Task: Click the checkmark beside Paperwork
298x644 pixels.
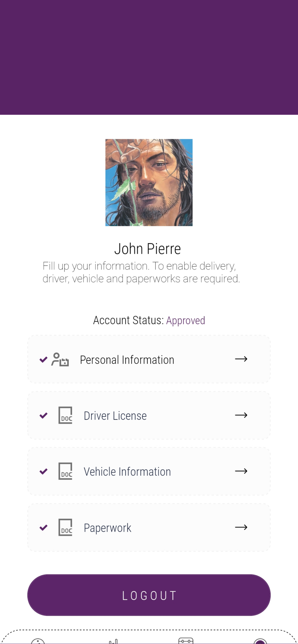Action: click(44, 527)
